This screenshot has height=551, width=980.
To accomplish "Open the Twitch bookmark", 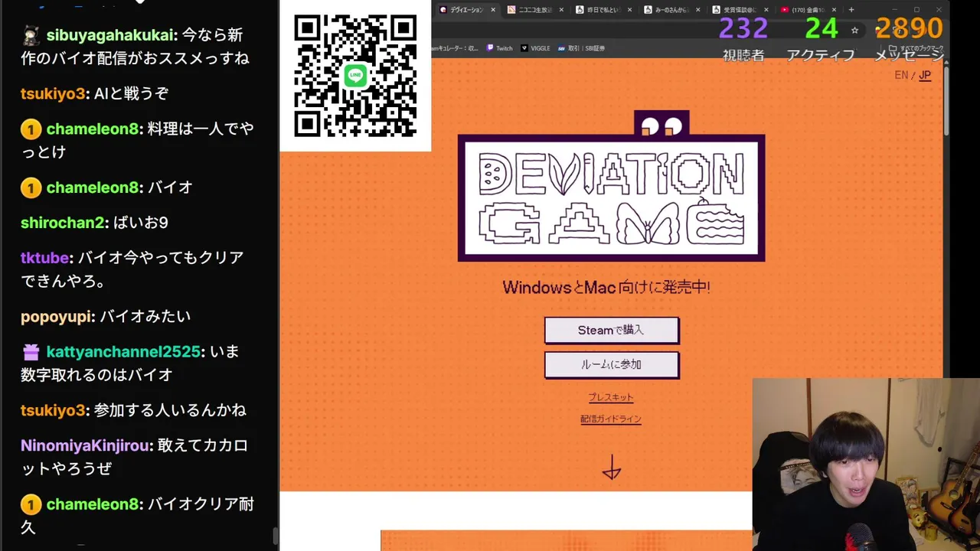I will tap(499, 48).
